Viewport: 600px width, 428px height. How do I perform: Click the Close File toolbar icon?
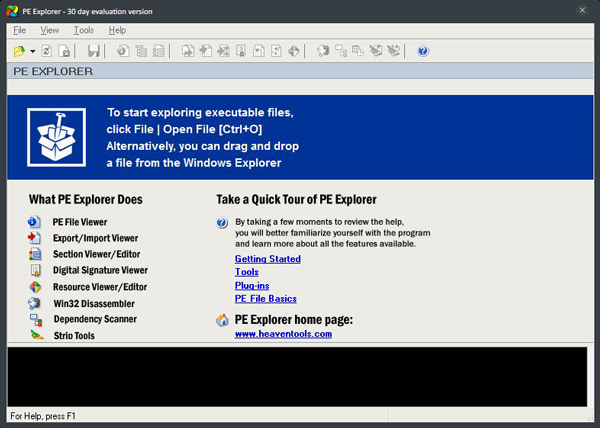[x=64, y=51]
